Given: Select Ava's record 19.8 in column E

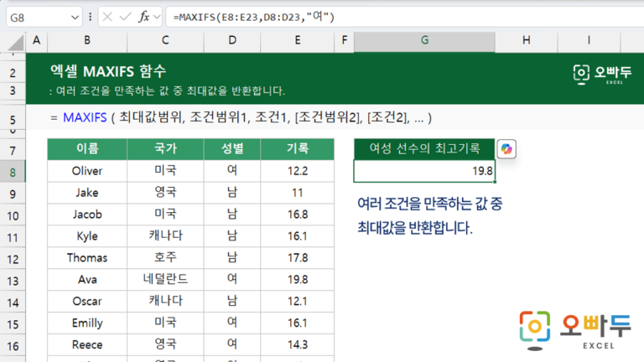Looking at the screenshot, I should (298, 280).
